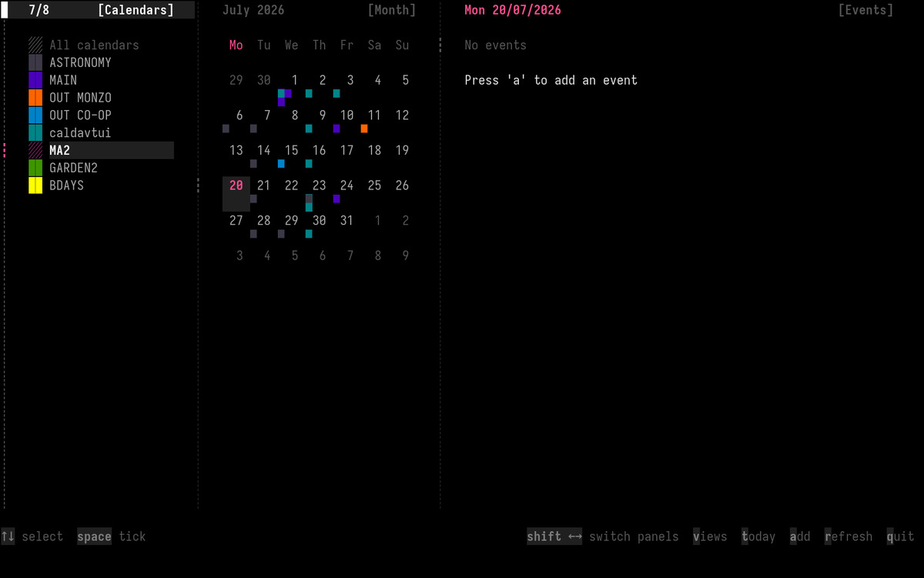Select the GARDEN2 calendar name

(x=73, y=168)
